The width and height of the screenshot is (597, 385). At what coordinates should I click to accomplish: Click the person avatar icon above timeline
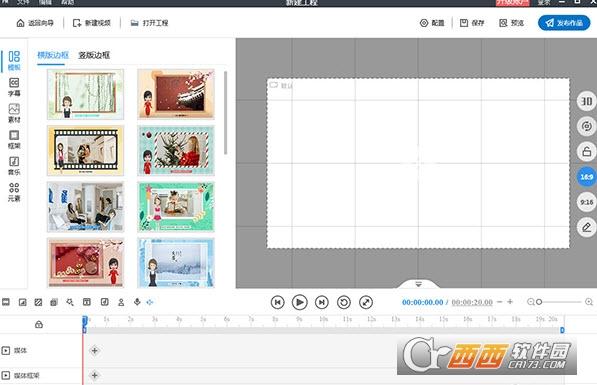pos(121,302)
